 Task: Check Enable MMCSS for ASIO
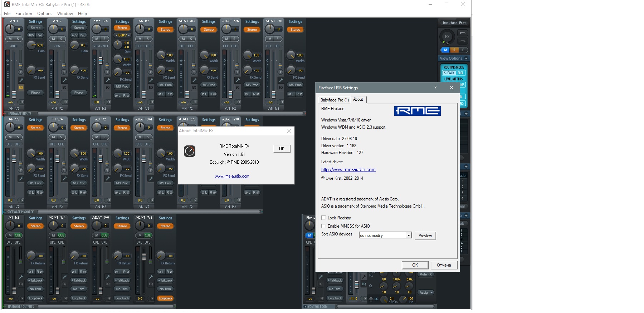(323, 226)
